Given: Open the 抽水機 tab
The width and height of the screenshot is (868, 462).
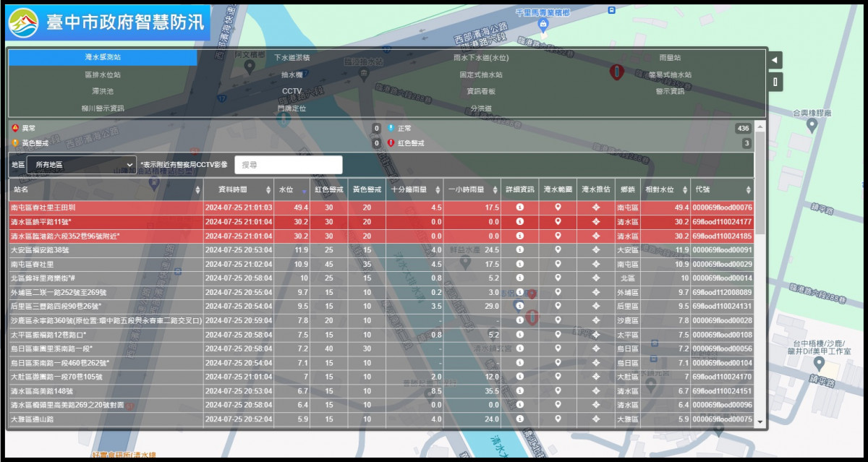Looking at the screenshot, I should (x=292, y=74).
